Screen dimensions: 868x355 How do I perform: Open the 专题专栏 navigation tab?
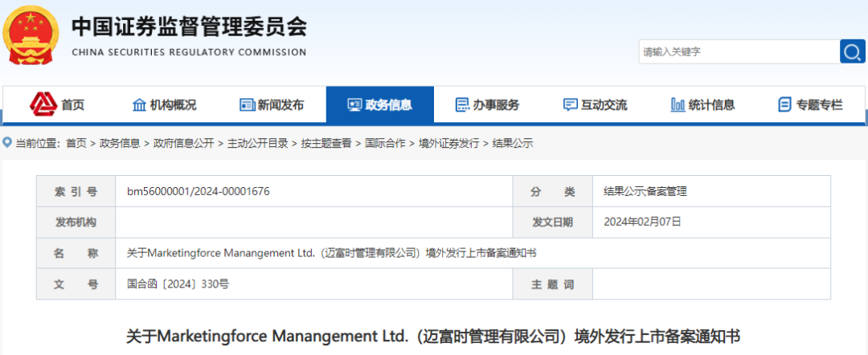tap(810, 104)
